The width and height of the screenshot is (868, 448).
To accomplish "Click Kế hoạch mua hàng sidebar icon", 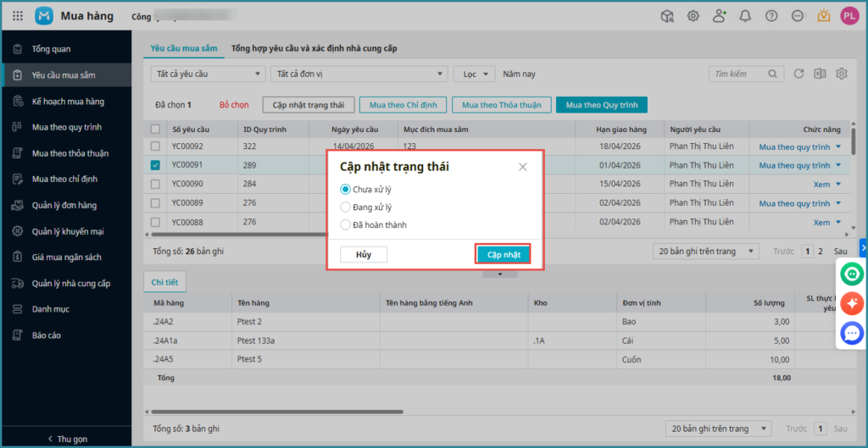I will click(17, 102).
